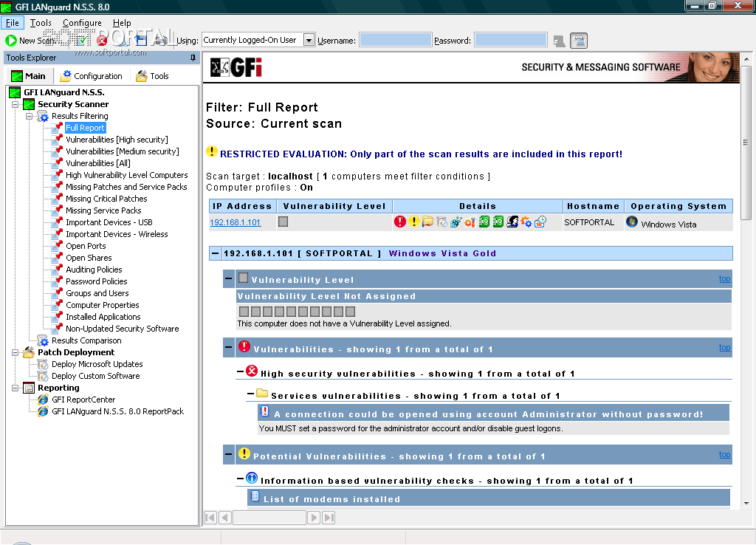This screenshot has height=545, width=756.
Task: Click the teal cube registry icon in Details
Action: [x=456, y=222]
